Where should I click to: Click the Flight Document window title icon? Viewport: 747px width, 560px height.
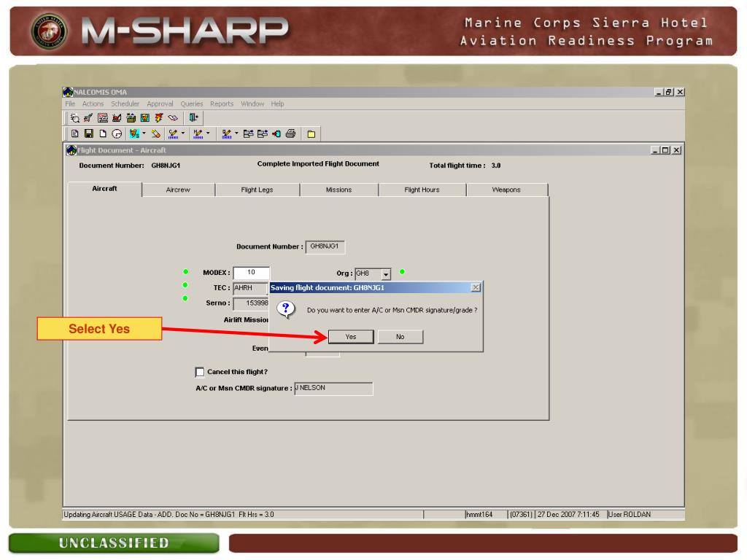point(72,150)
